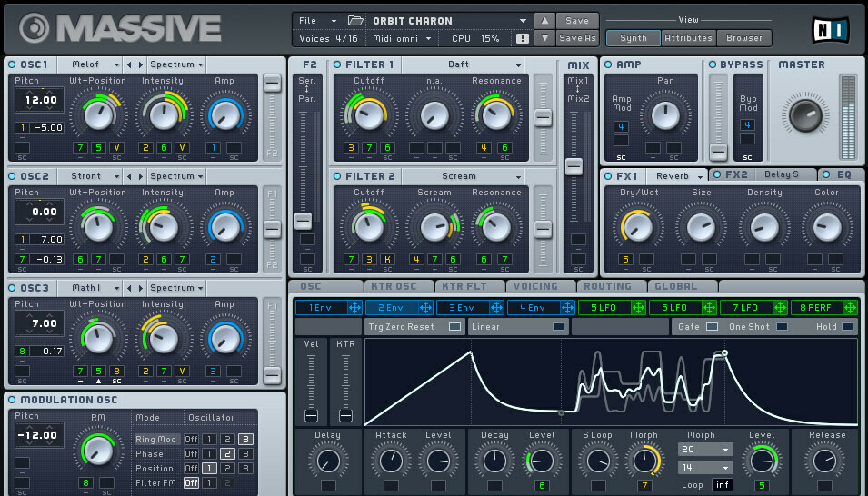Click OSC1 next wavetable arrow
The height and width of the screenshot is (496, 868).
click(x=141, y=64)
